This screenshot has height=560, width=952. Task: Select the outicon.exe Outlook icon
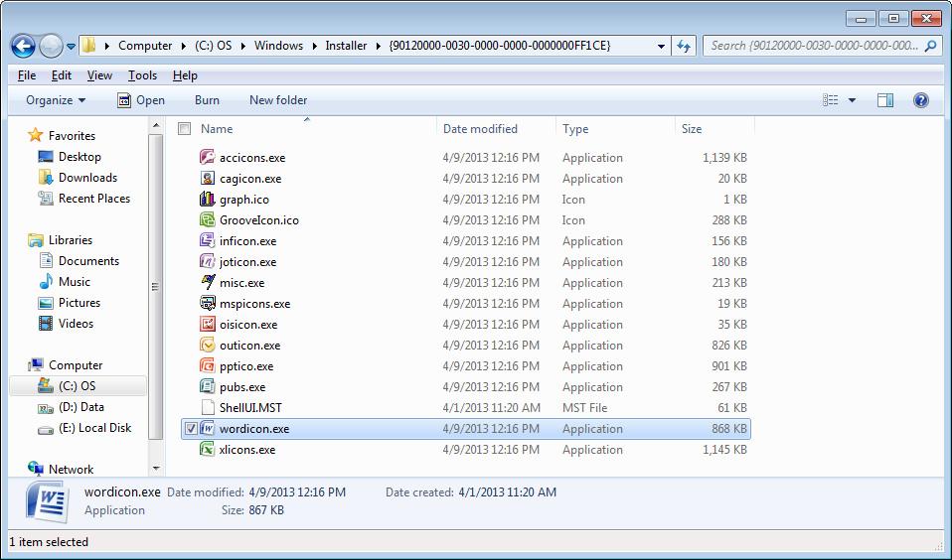tap(208, 346)
